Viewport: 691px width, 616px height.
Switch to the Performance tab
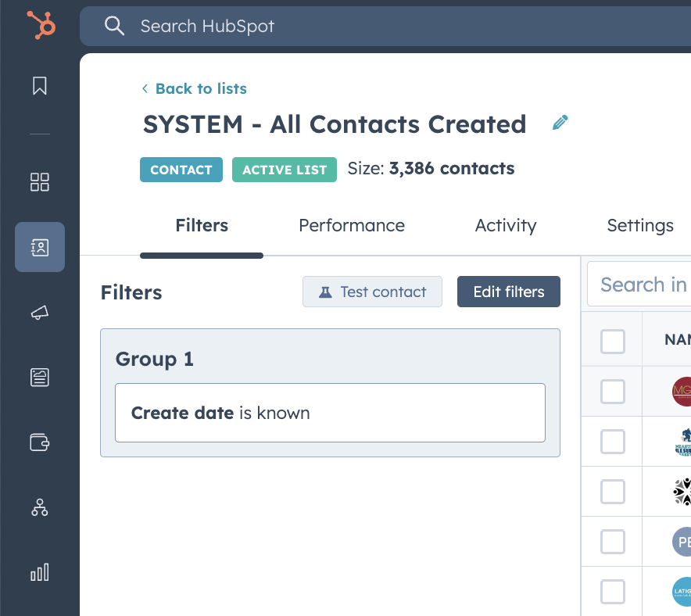pyautogui.click(x=352, y=226)
